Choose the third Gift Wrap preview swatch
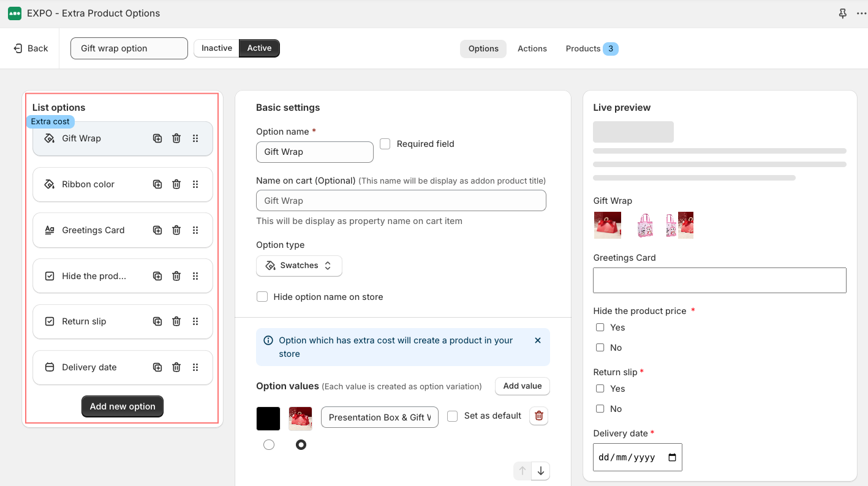 pyautogui.click(x=680, y=225)
